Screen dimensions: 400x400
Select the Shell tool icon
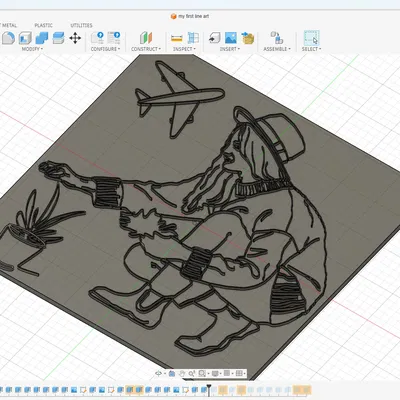pyautogui.click(x=25, y=38)
